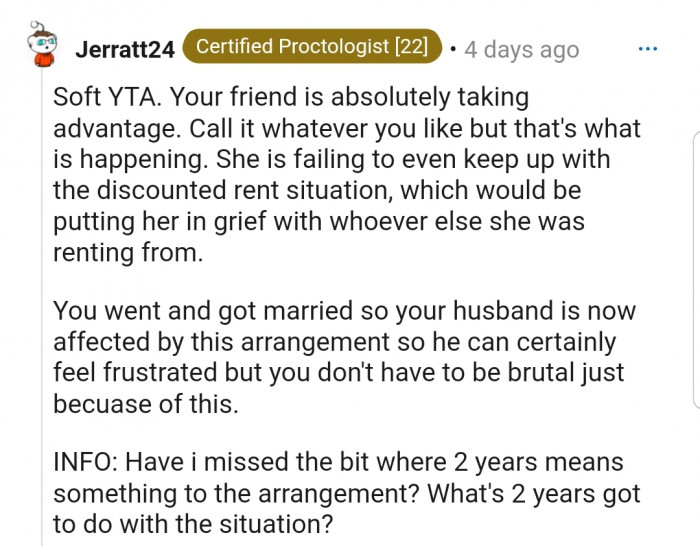The width and height of the screenshot is (700, 546).
Task: Click the orange body of the avatar
Action: (44, 59)
